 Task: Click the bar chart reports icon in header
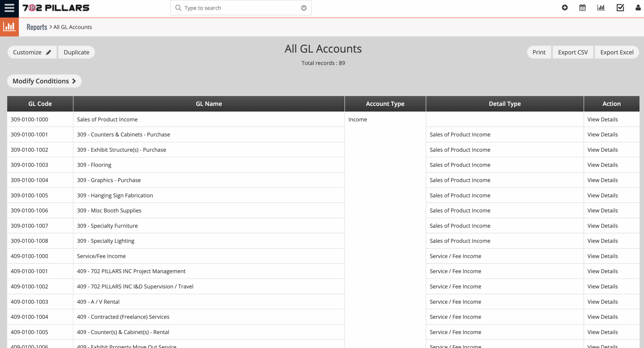pyautogui.click(x=601, y=8)
